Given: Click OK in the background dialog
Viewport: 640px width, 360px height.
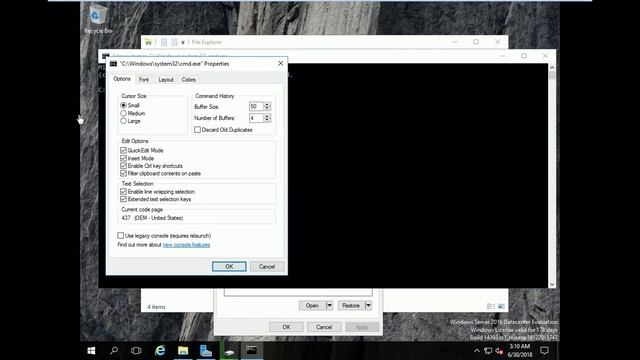Looking at the screenshot, I should click(x=286, y=327).
